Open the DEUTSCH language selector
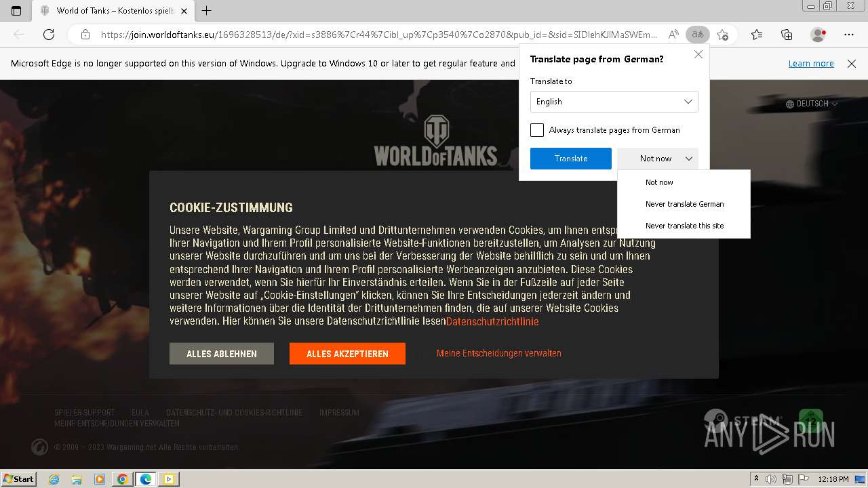The width and height of the screenshot is (868, 488). click(812, 104)
